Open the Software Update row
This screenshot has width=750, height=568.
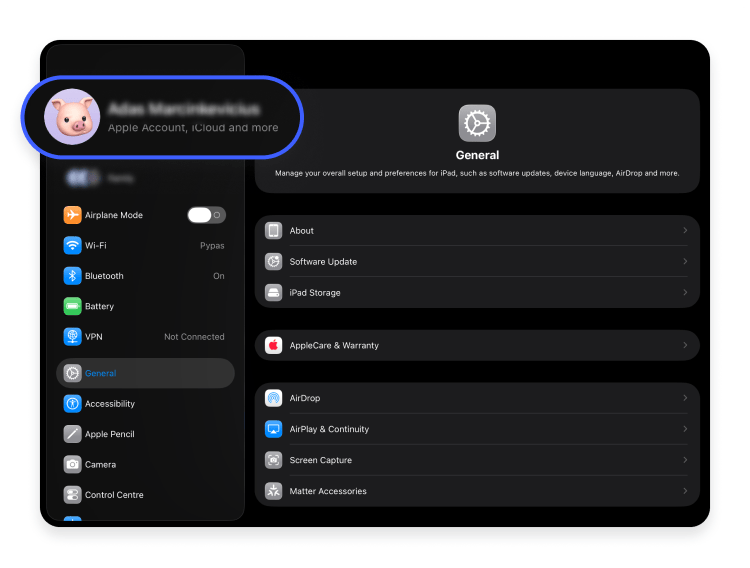tap(477, 262)
